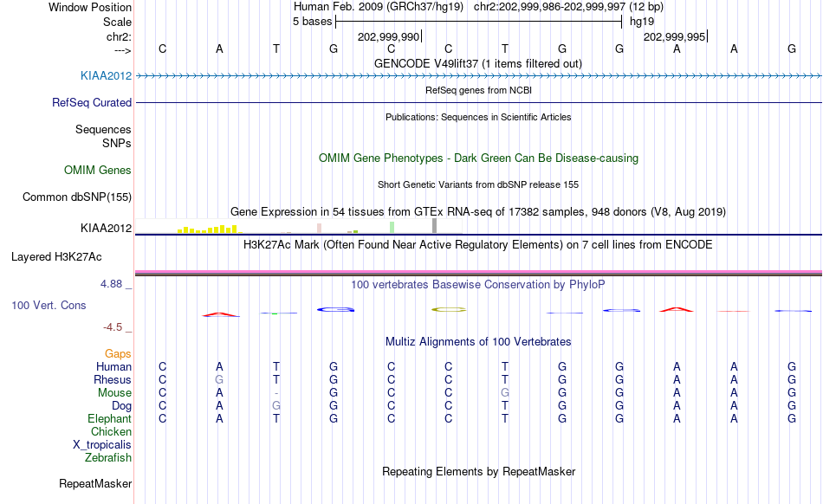Select the X_tropicalis species row label
823x504 pixels.
tap(102, 445)
